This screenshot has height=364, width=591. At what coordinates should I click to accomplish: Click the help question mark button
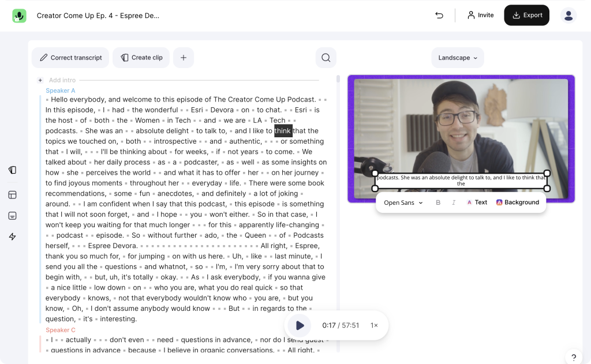coord(574,357)
